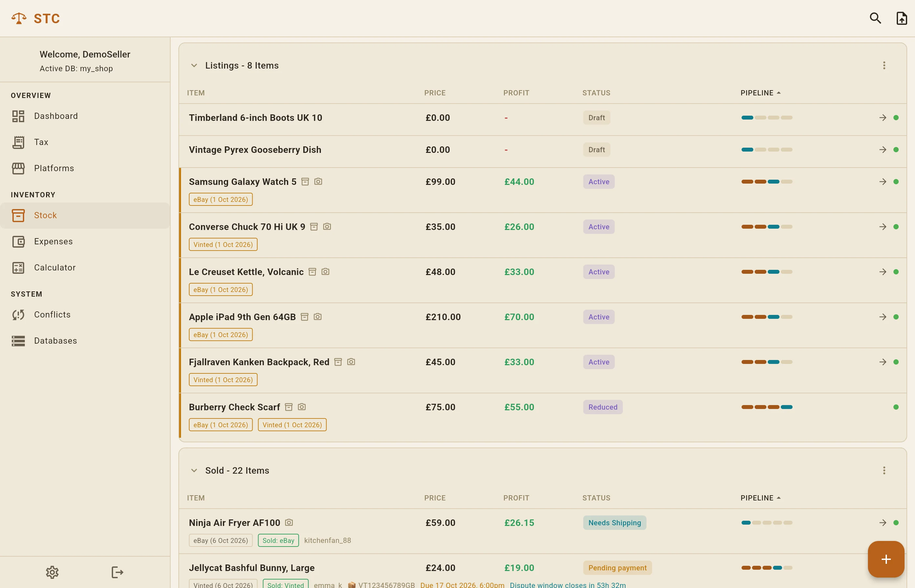The width and height of the screenshot is (915, 588).
Task: Click camera icon beside Fjallraven Kanken Backpack
Action: (351, 362)
